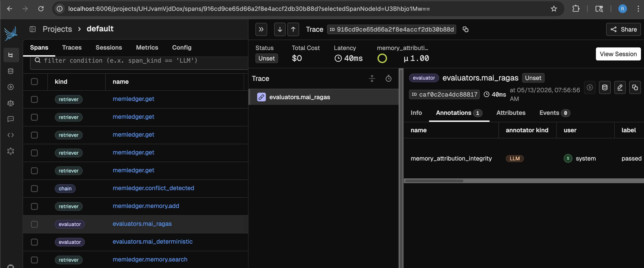Screen dimensions: 644x268
Task: Check the evaluators.mai_deterministic row checkbox
Action: coord(34,242)
